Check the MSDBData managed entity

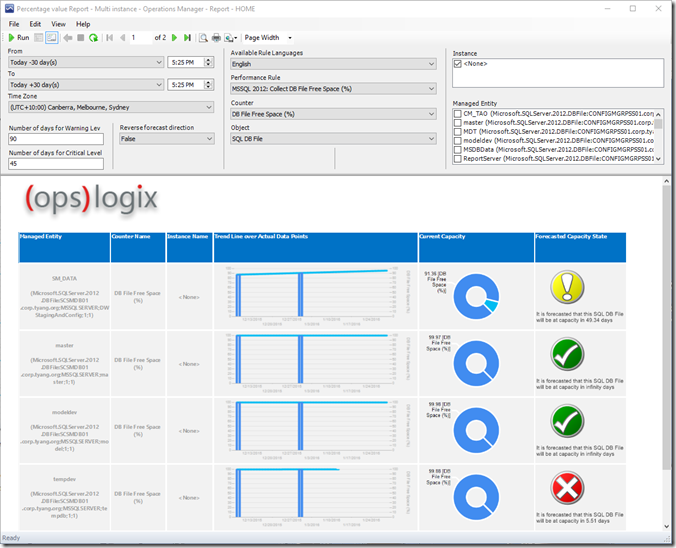click(x=457, y=150)
